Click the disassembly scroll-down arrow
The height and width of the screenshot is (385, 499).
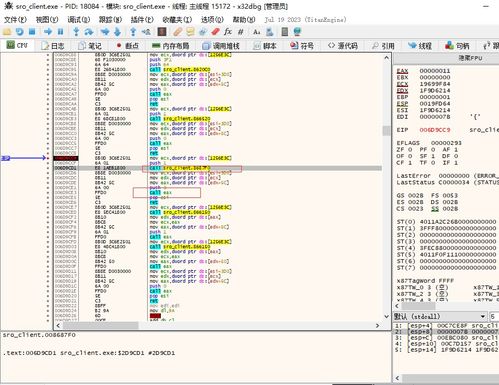point(386,316)
